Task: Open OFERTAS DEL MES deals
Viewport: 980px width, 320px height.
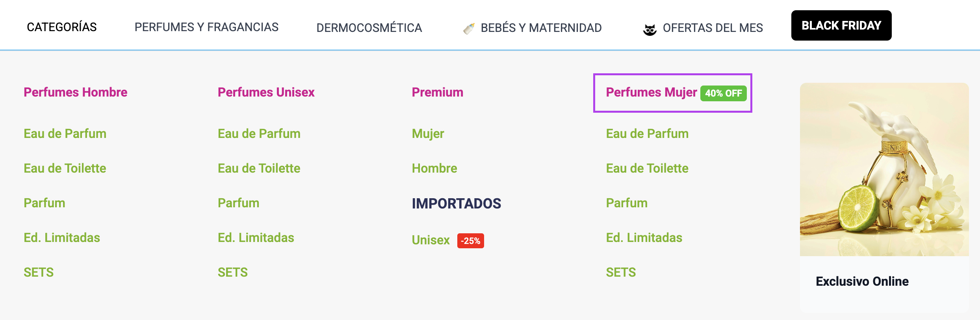Action: (713, 28)
